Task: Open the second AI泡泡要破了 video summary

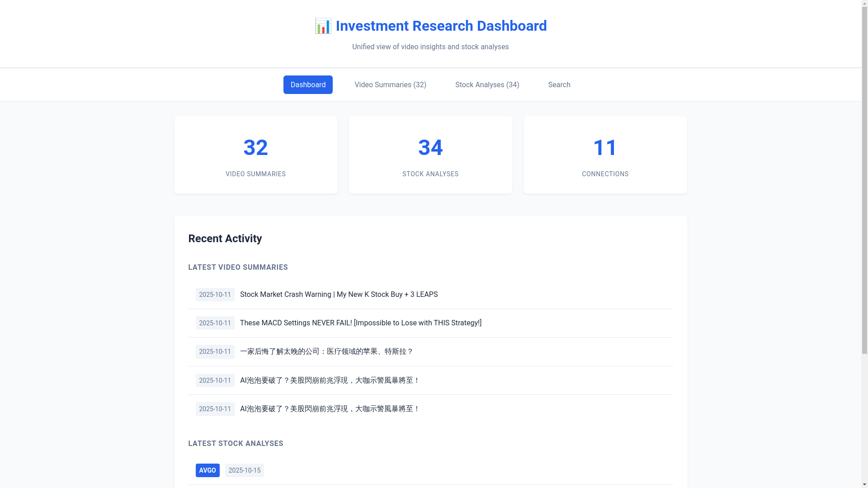Action: 330,409
